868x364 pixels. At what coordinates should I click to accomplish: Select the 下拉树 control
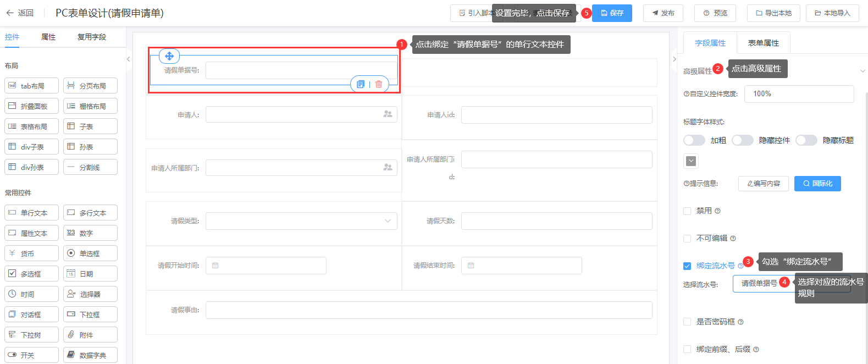[x=31, y=335]
